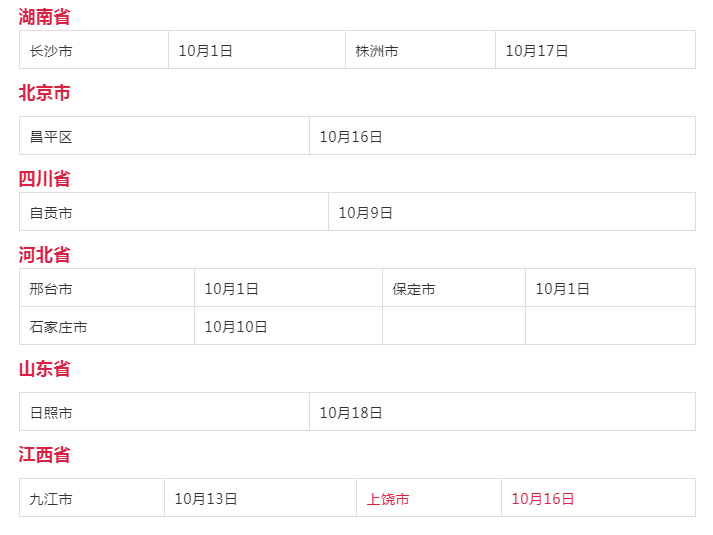Select the 邢台市 cell
The height and width of the screenshot is (535, 713).
[107, 288]
